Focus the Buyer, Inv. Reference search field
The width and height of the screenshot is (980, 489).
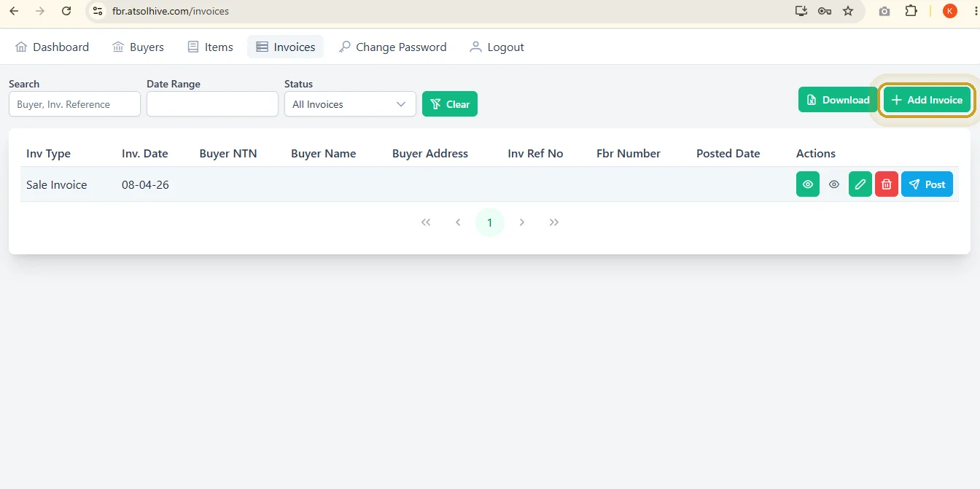(74, 104)
